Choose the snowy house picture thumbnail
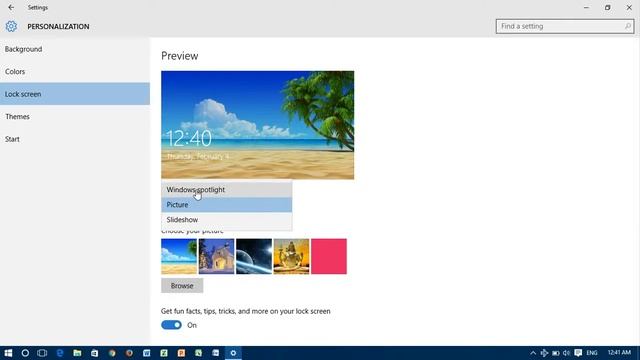 point(216,256)
